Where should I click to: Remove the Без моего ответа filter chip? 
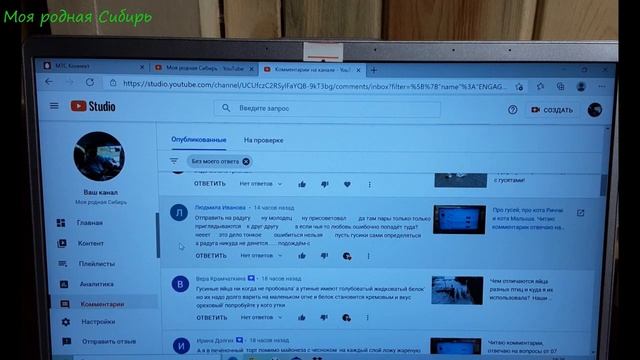click(246, 162)
